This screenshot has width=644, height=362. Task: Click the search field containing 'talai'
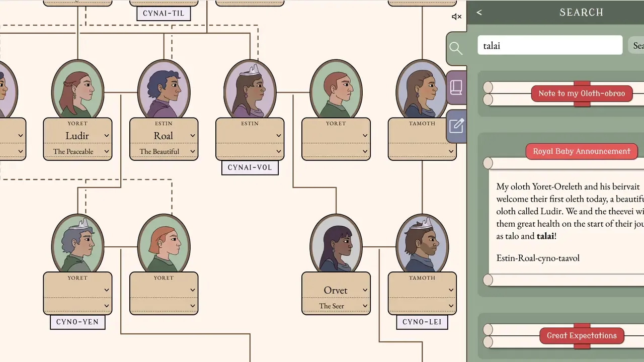coord(550,45)
